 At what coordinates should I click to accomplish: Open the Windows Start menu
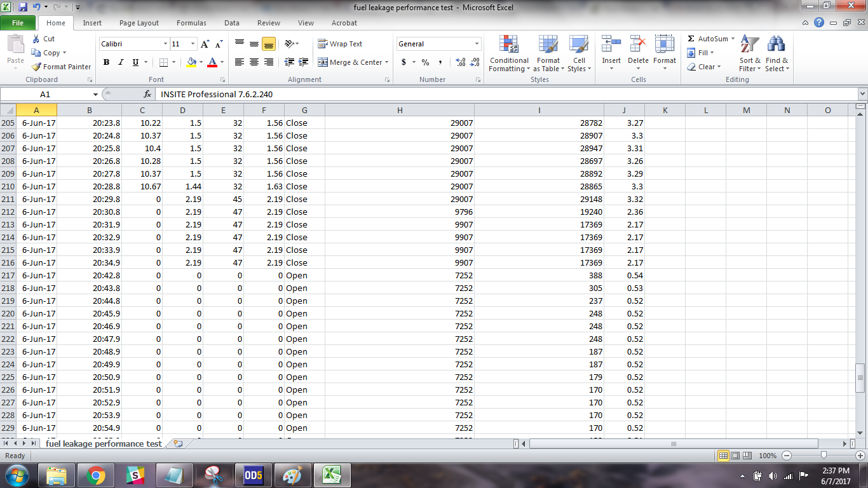(x=17, y=475)
